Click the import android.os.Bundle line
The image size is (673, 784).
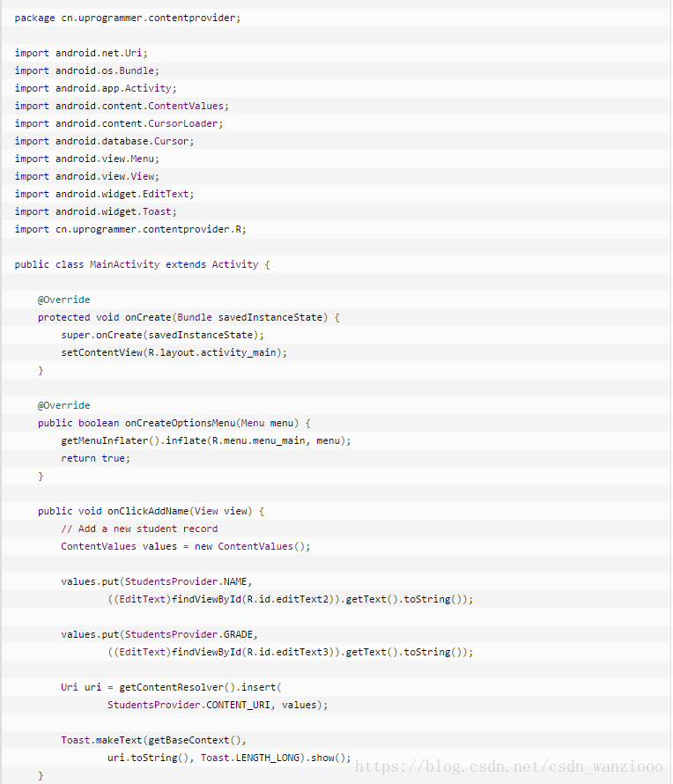86,70
